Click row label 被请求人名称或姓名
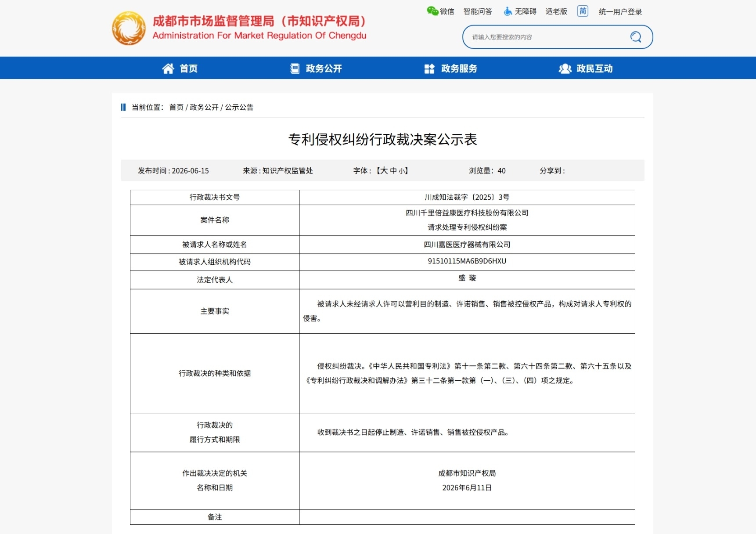The height and width of the screenshot is (534, 756). [x=215, y=245]
